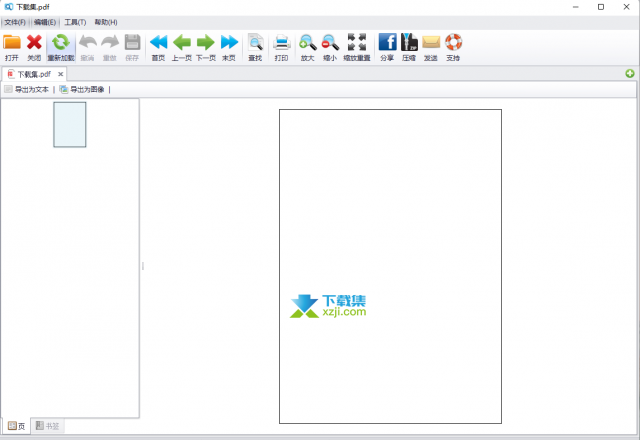The image size is (640, 440).
Task: Open the 帮助(H) menu
Action: 106,22
